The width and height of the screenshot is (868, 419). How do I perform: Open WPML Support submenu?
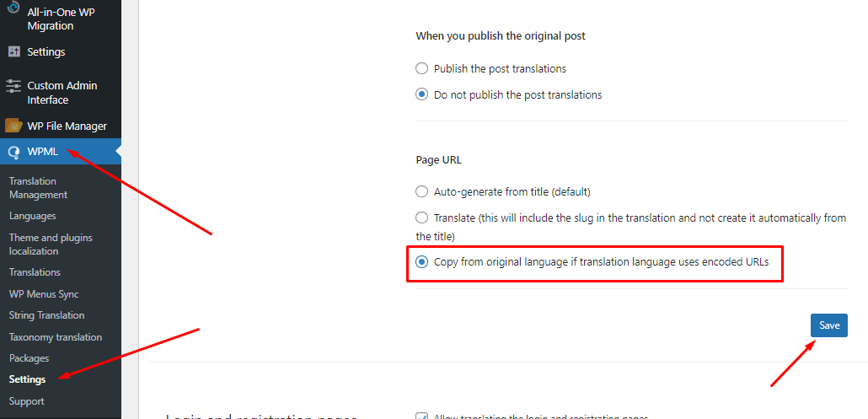[27, 401]
